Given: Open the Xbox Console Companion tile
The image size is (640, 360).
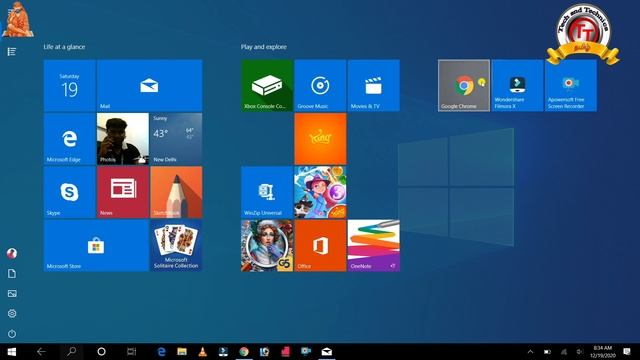Looking at the screenshot, I should pyautogui.click(x=267, y=85).
